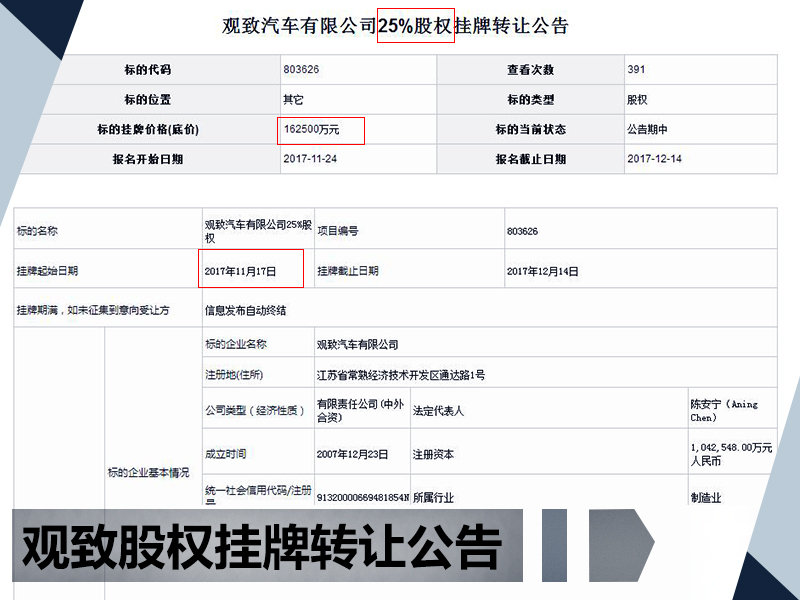Click the banner caption 观致股权挂牌转让公告
Viewport: 800px width, 600px height.
(261, 546)
